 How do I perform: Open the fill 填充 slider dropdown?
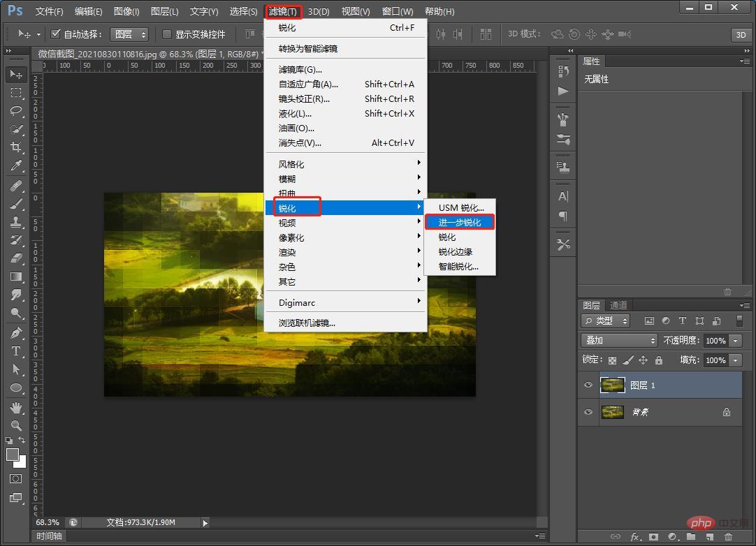[x=736, y=360]
